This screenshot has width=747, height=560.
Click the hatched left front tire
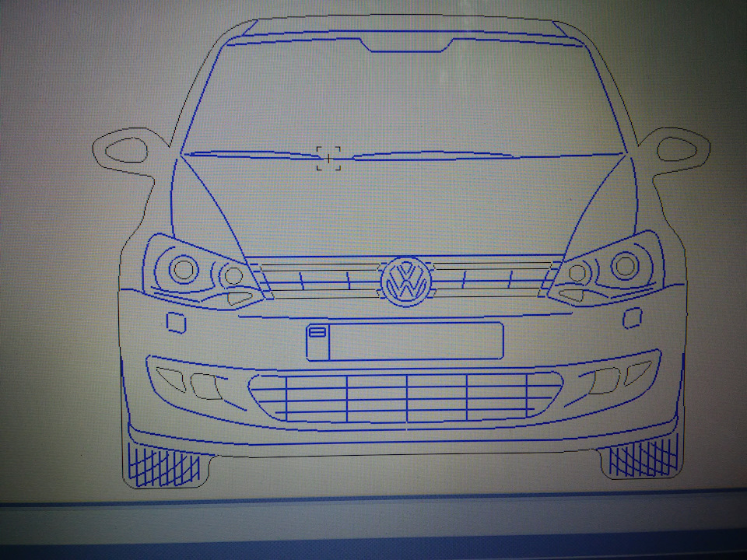tap(164, 465)
